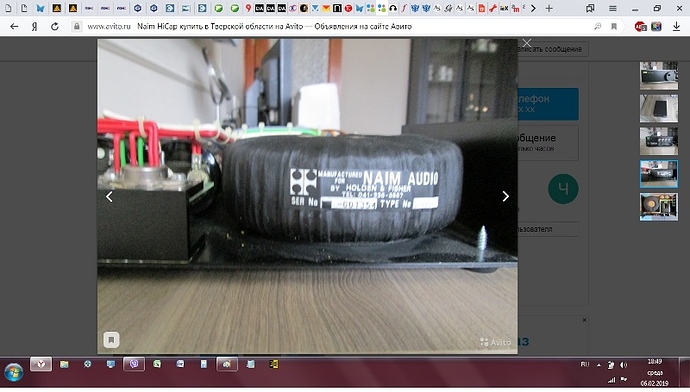Viewport: 690px width, 392px height.
Task: Switch to the tab with the envelope icon
Action: coord(326,8)
